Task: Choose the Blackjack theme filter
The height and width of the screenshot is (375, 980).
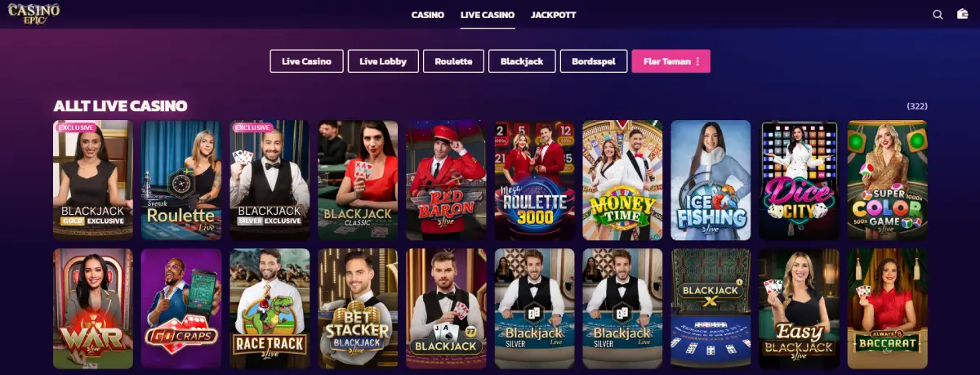Action: 522,61
